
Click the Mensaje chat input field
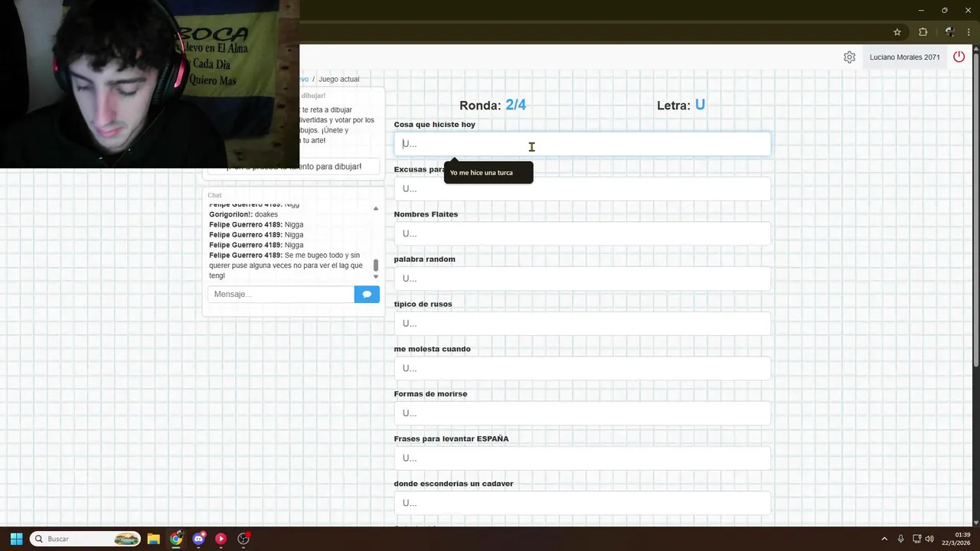(281, 294)
